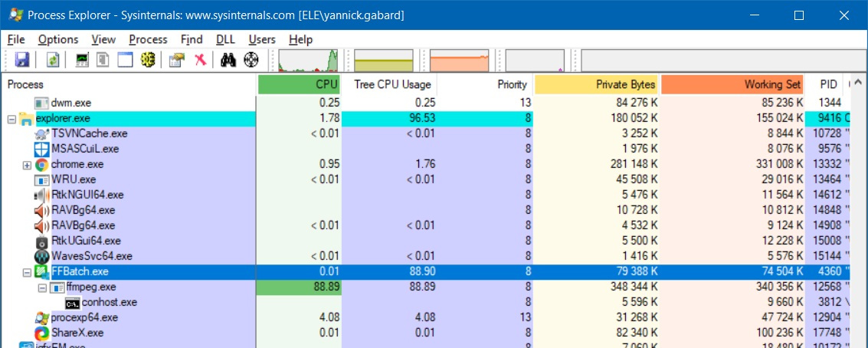Open the DLL menu

pyautogui.click(x=224, y=39)
